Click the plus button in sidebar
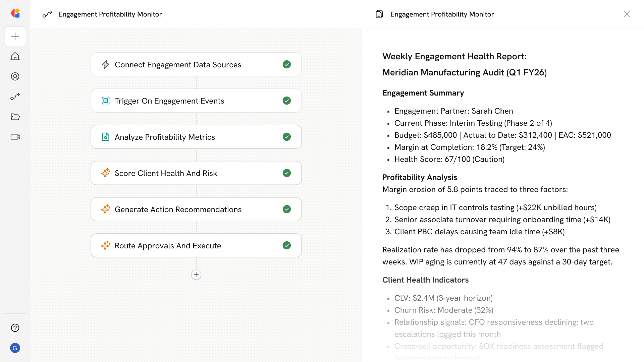Viewport: 644px width, 362px height. [15, 36]
